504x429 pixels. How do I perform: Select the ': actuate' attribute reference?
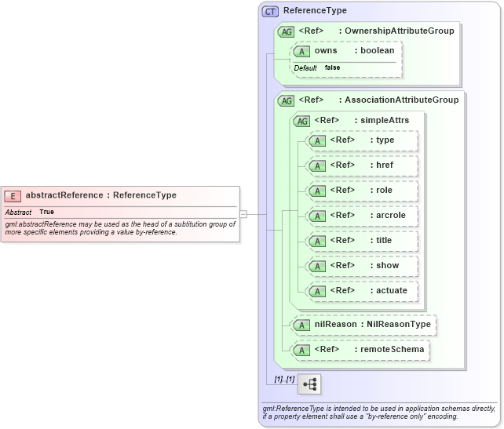389,290
